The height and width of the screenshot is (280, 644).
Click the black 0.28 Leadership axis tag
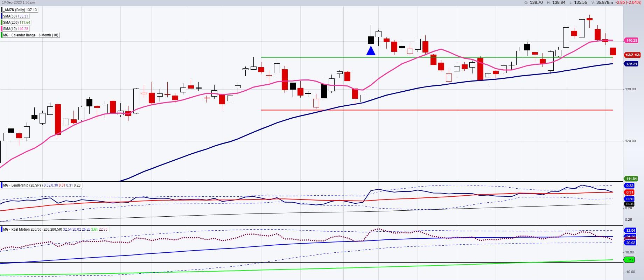[x=630, y=204]
